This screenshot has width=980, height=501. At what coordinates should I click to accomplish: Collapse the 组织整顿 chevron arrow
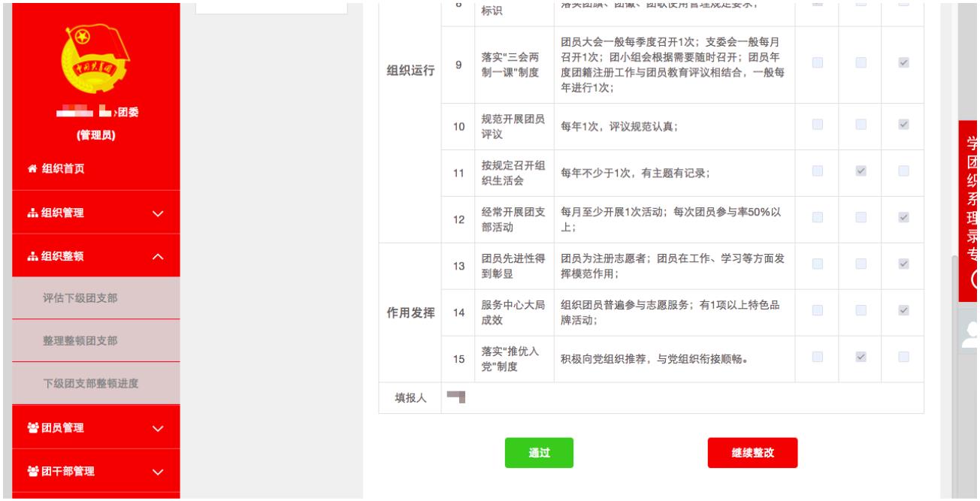coord(157,257)
